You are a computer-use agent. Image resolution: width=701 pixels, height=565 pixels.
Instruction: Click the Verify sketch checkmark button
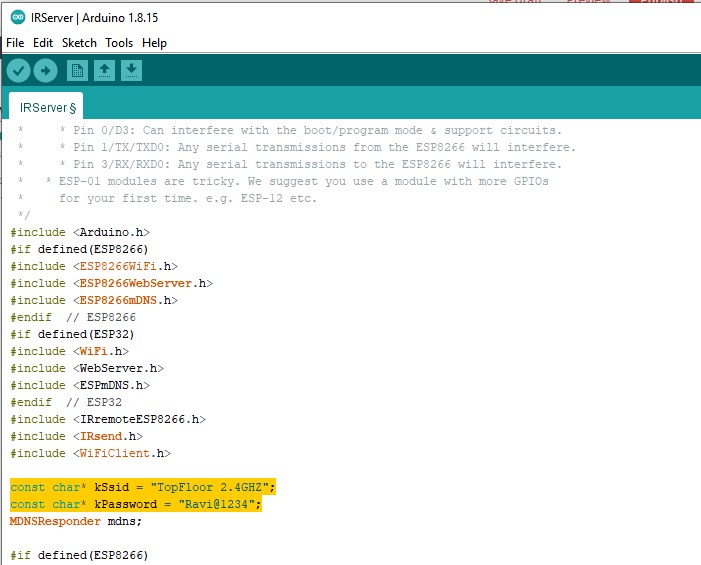pyautogui.click(x=18, y=71)
